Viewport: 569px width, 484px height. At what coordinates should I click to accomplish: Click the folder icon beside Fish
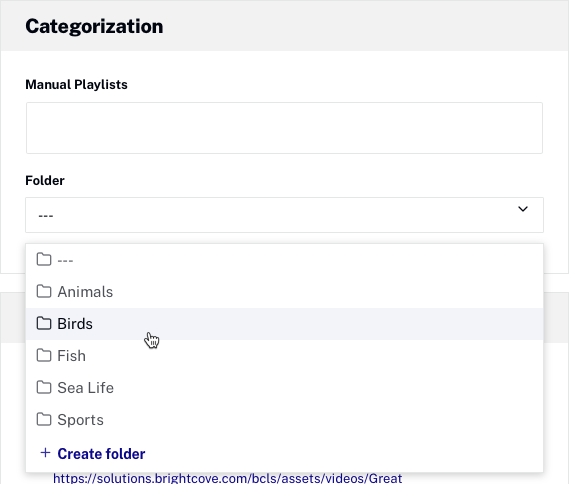click(44, 355)
